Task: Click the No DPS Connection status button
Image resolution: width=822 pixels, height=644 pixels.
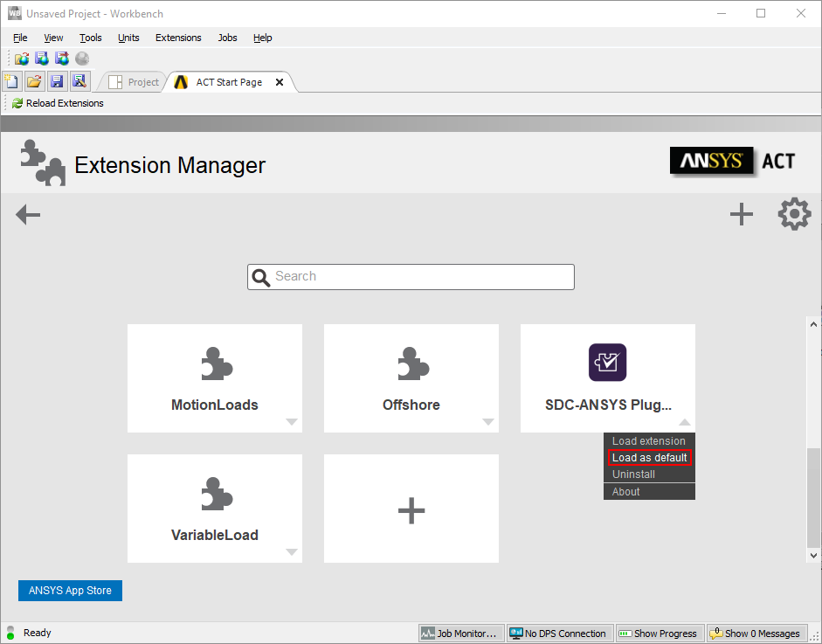Action: point(560,633)
